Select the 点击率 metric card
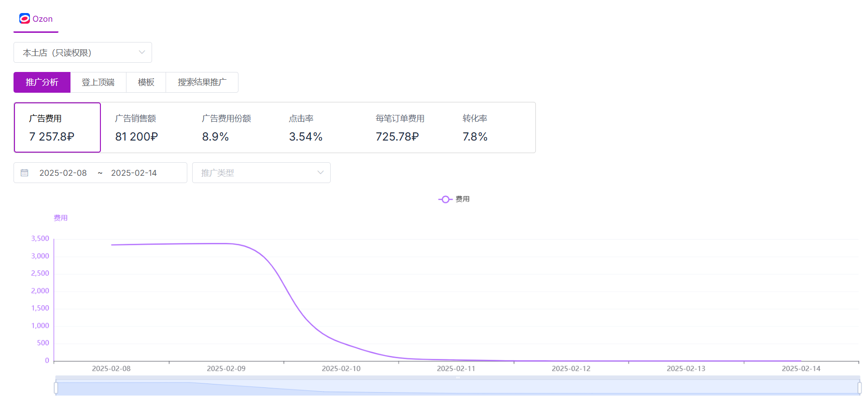868x397 pixels. [318, 128]
